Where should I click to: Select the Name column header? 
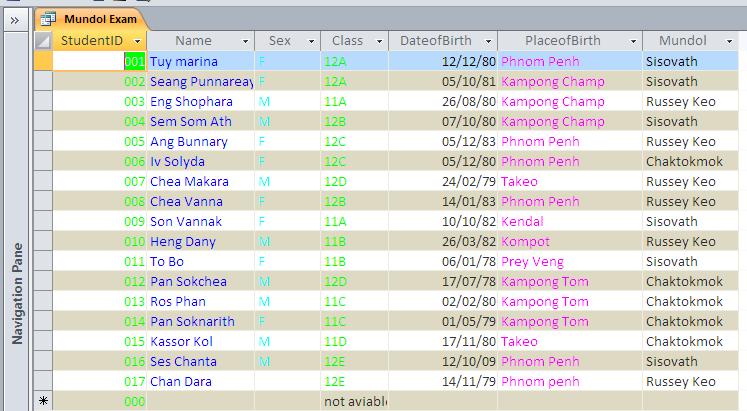point(193,41)
